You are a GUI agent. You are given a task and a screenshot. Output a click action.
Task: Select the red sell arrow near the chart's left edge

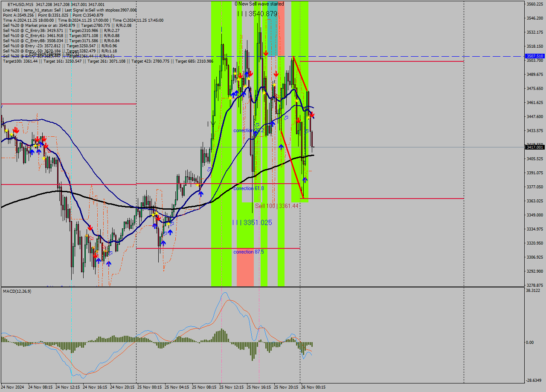16,130
